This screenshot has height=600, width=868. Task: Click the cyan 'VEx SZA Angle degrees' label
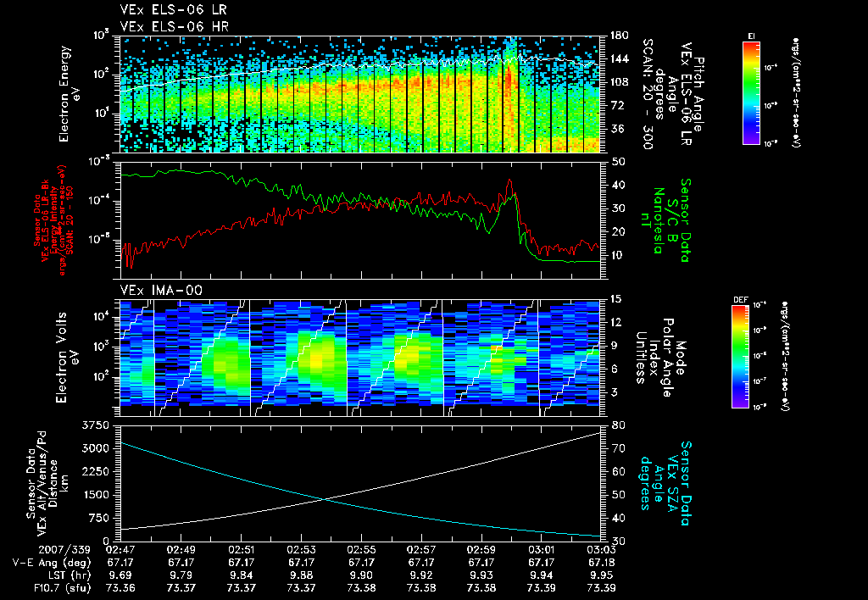(659, 483)
